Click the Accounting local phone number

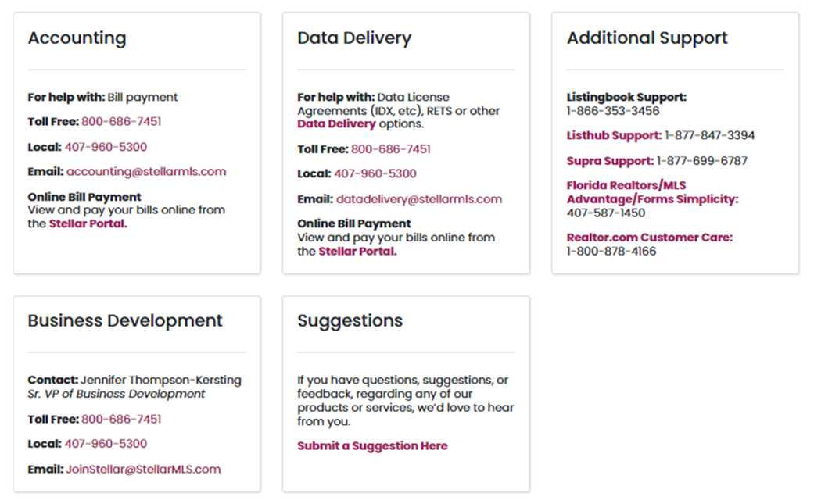click(x=106, y=147)
